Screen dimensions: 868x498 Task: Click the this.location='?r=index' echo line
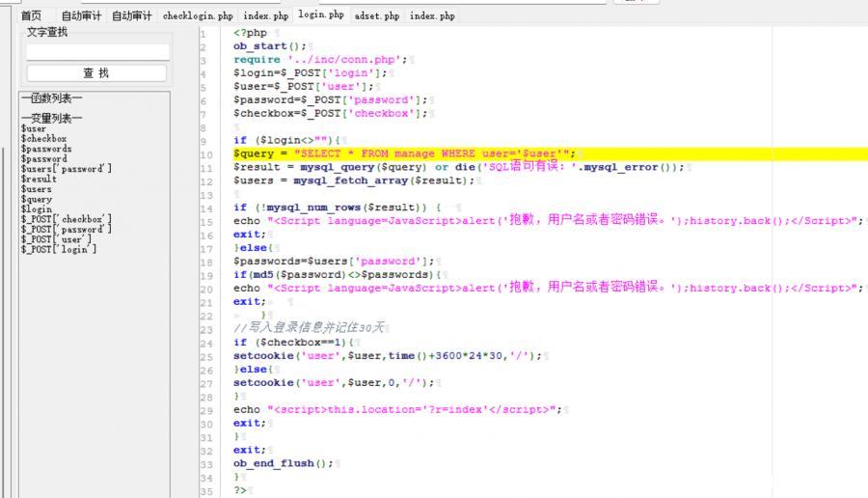pos(397,409)
